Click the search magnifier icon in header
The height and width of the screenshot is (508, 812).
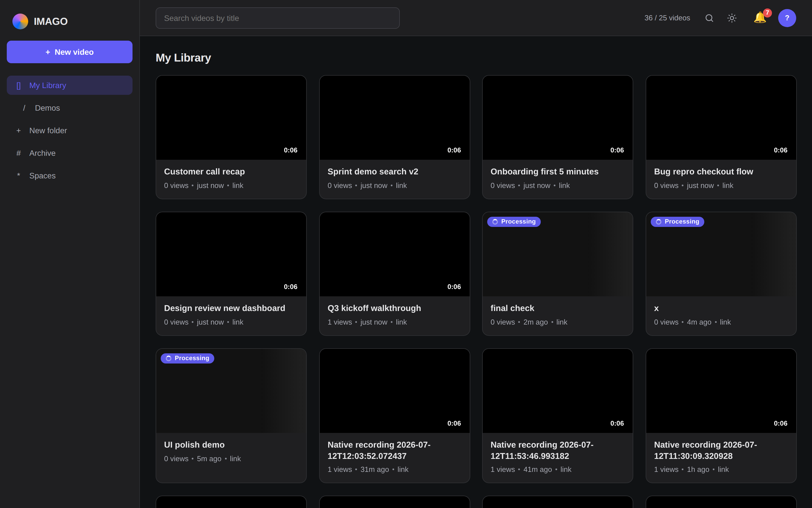click(709, 18)
